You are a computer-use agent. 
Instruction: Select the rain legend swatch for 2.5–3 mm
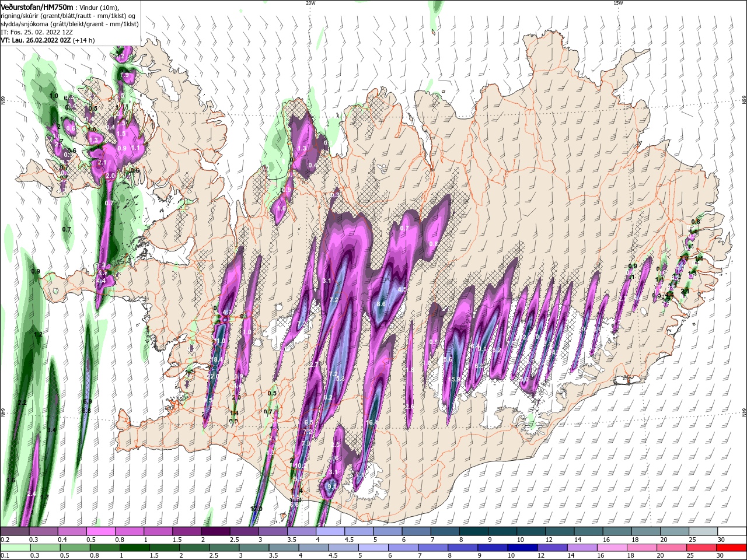click(224, 548)
